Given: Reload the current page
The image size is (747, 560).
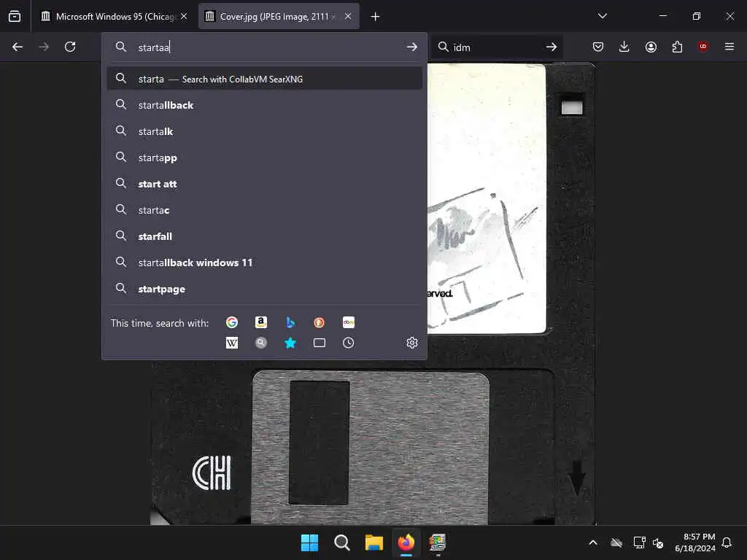Looking at the screenshot, I should 70,47.
